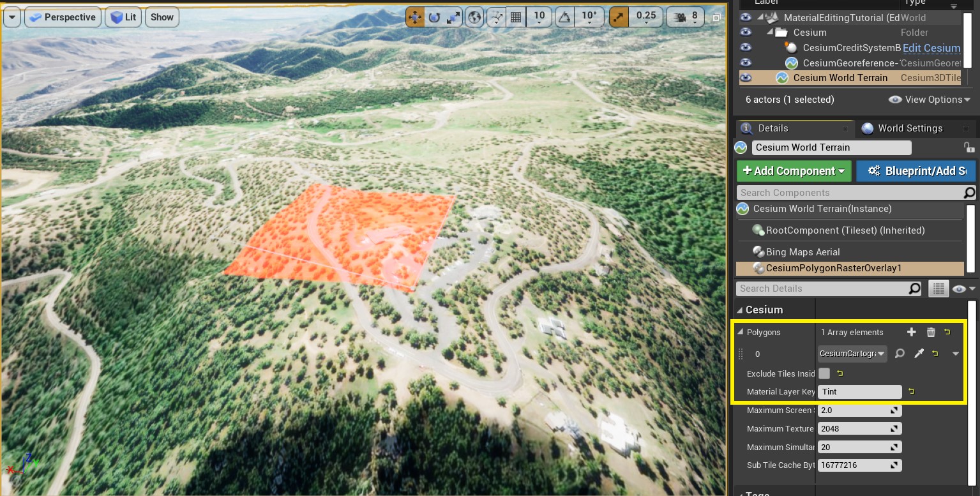Select the scale gizmo tool
The height and width of the screenshot is (496, 980).
tap(453, 17)
